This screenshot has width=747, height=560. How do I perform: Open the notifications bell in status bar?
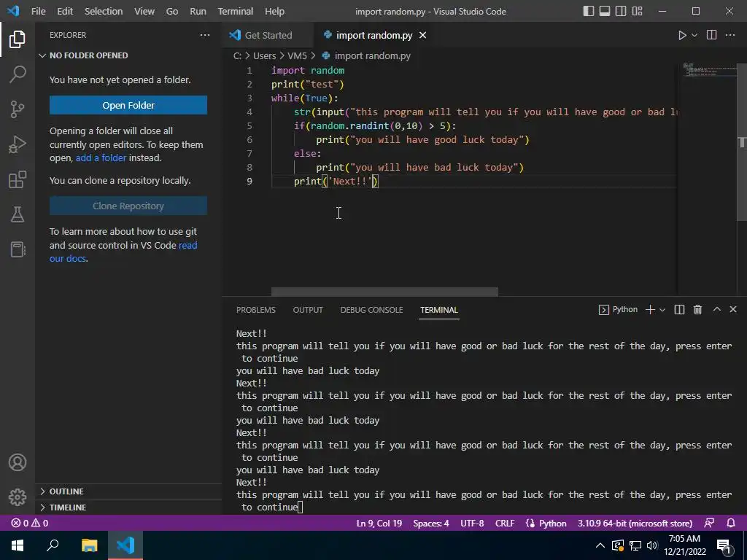pyautogui.click(x=731, y=523)
